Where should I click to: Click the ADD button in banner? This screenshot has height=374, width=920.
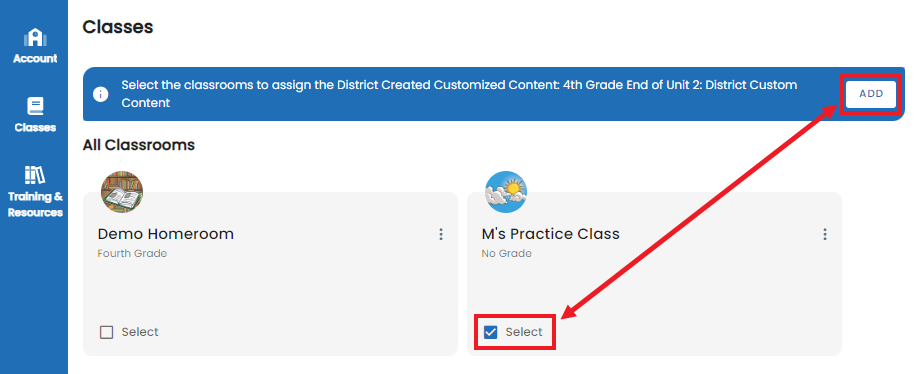click(871, 94)
